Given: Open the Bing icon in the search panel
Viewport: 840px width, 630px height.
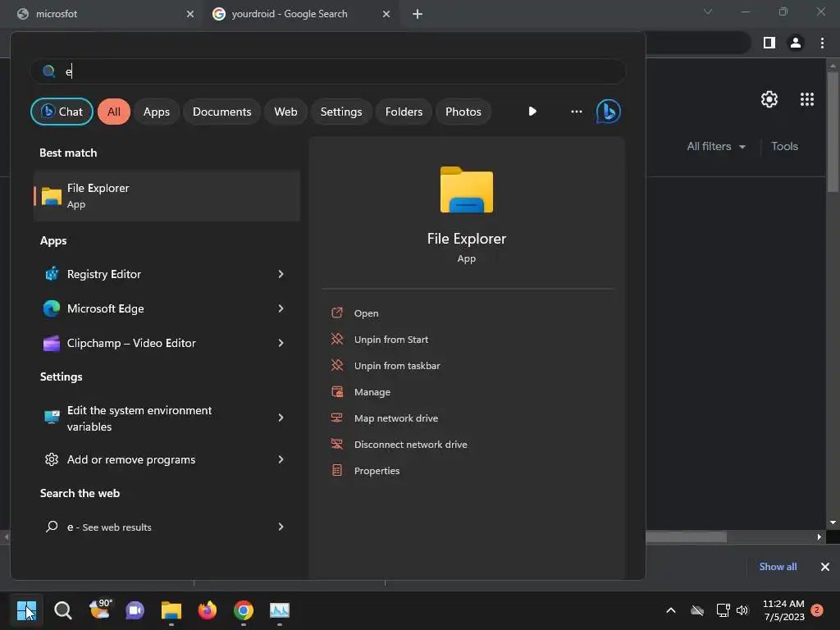Looking at the screenshot, I should pyautogui.click(x=608, y=112).
